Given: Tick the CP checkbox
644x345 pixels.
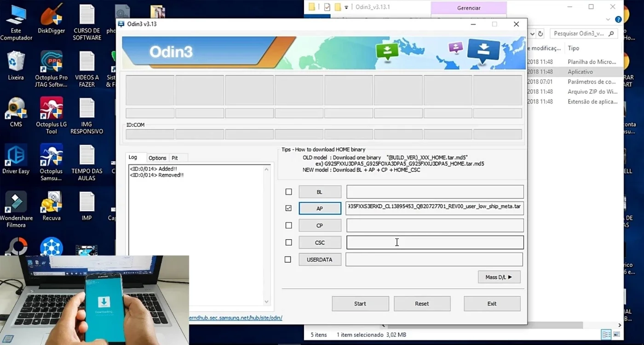Looking at the screenshot, I should click(x=288, y=225).
